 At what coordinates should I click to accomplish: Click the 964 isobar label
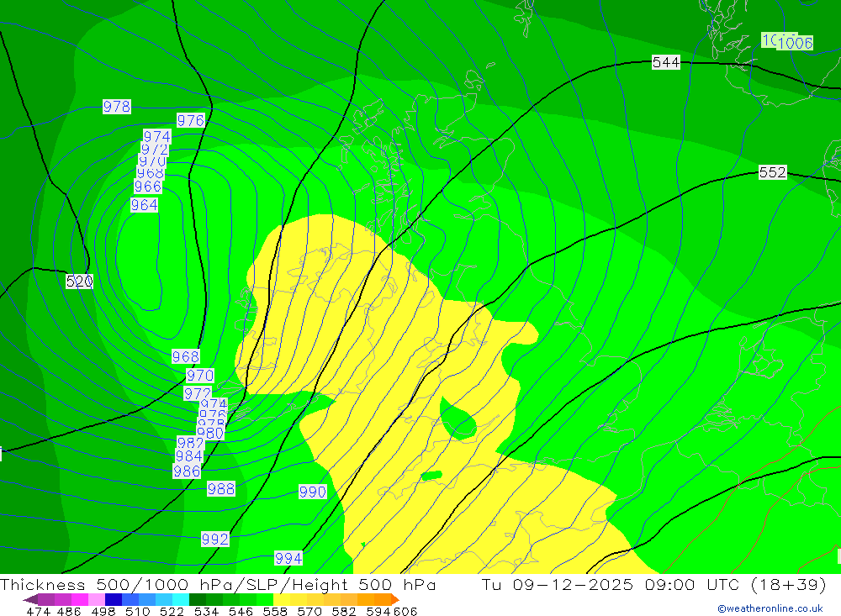(x=145, y=205)
